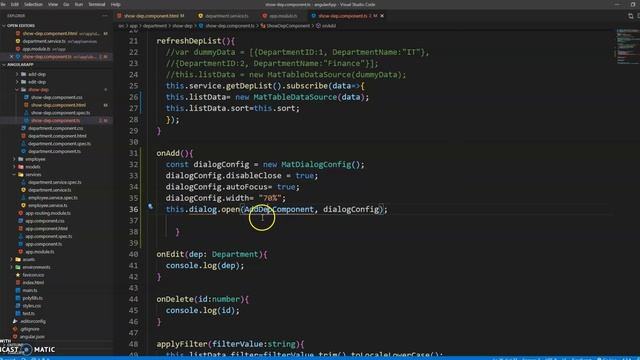Open .gitignore file
640x360 pixels.
tap(29, 329)
